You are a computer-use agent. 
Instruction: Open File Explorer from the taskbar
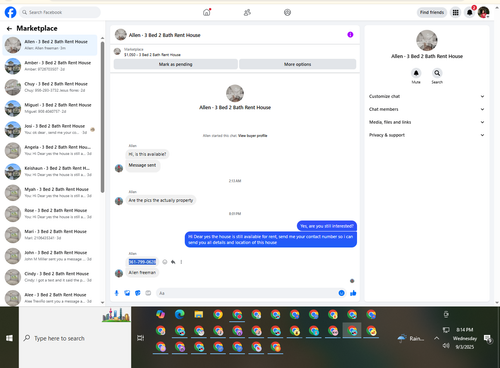pyautogui.click(x=199, y=314)
